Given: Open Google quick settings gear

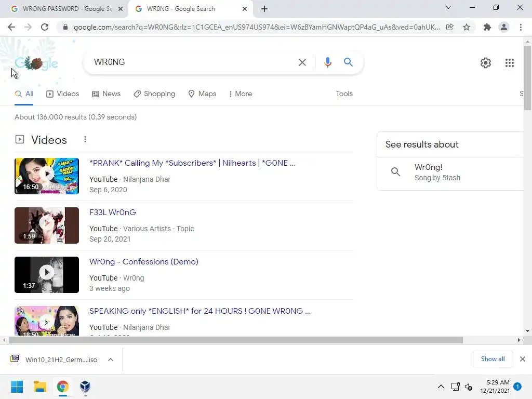Looking at the screenshot, I should click(x=486, y=63).
